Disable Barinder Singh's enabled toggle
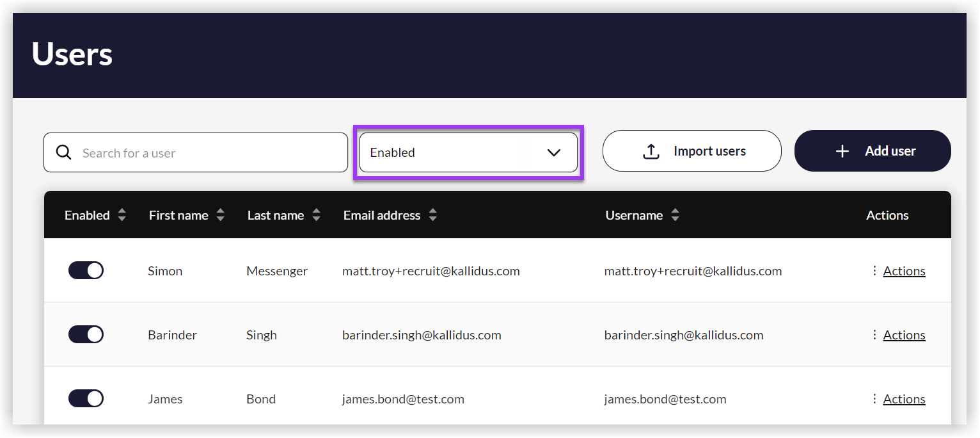The height and width of the screenshot is (438, 980). click(86, 335)
